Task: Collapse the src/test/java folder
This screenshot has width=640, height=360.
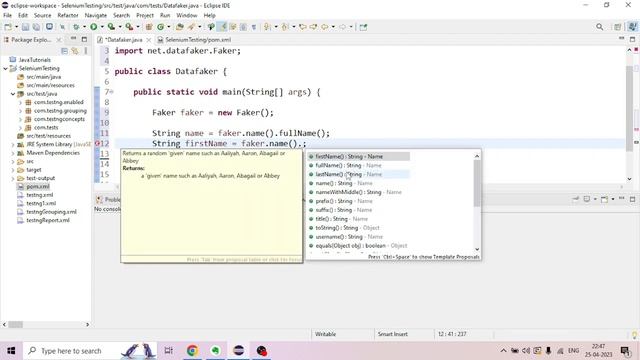Action: (13, 94)
